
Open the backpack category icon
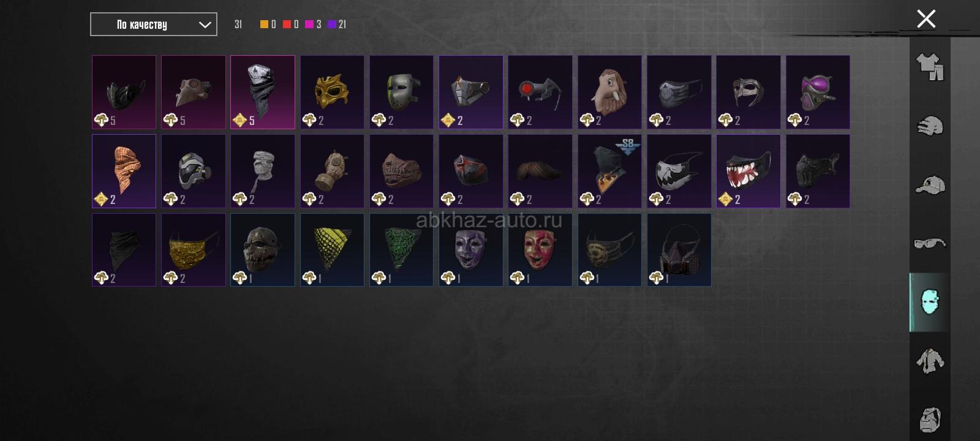(930, 419)
